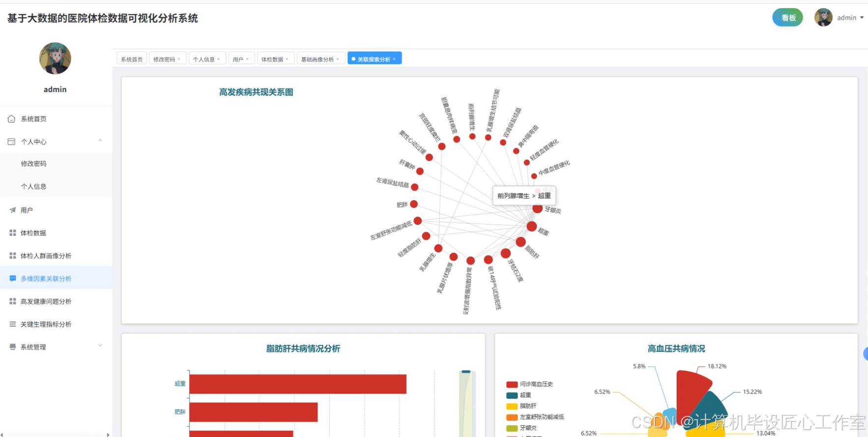
Task: Close the 用户 tab with its x
Action: [x=247, y=59]
